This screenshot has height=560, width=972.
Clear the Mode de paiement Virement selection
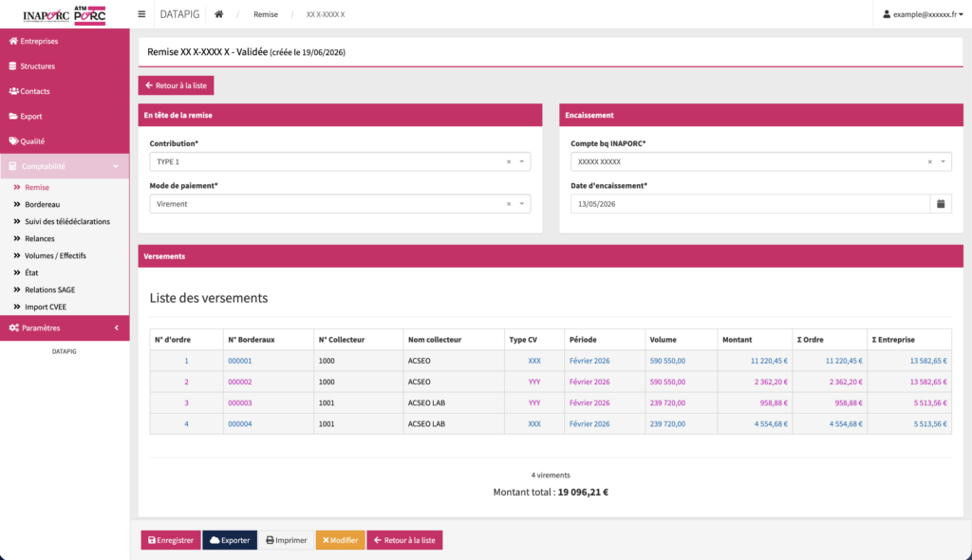[x=509, y=204]
